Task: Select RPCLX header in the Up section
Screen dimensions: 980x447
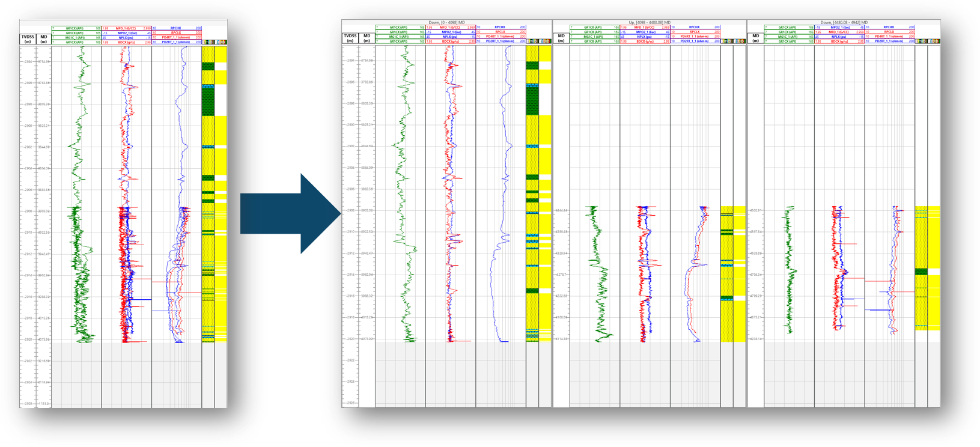Action: [695, 32]
